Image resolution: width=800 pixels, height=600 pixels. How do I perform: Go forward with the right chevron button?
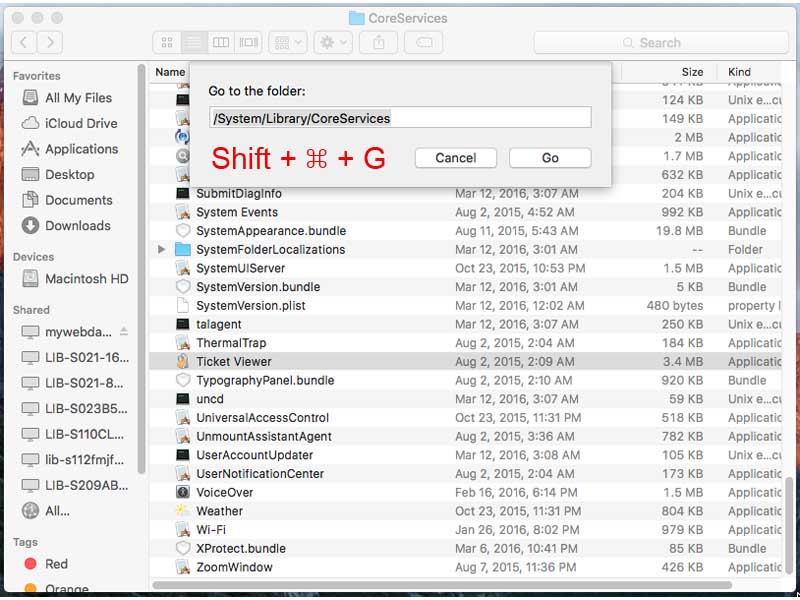point(49,42)
